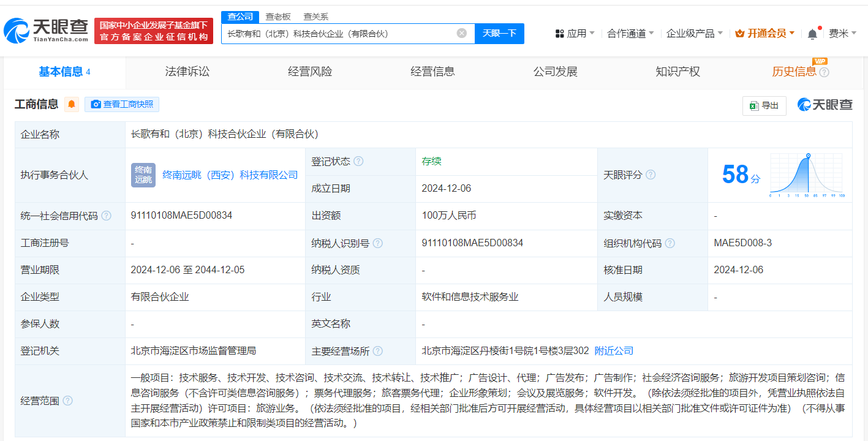Click 存续 registration status value
This screenshot has width=868, height=441.
(431, 161)
